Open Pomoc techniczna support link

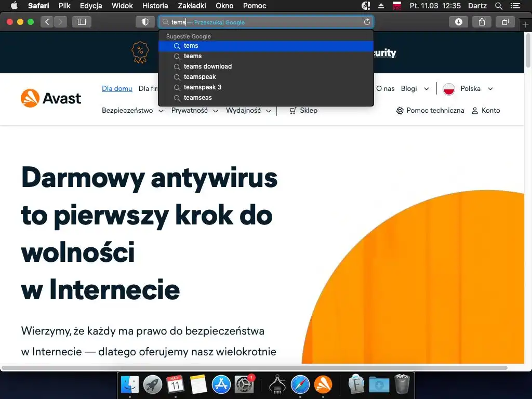coord(430,110)
